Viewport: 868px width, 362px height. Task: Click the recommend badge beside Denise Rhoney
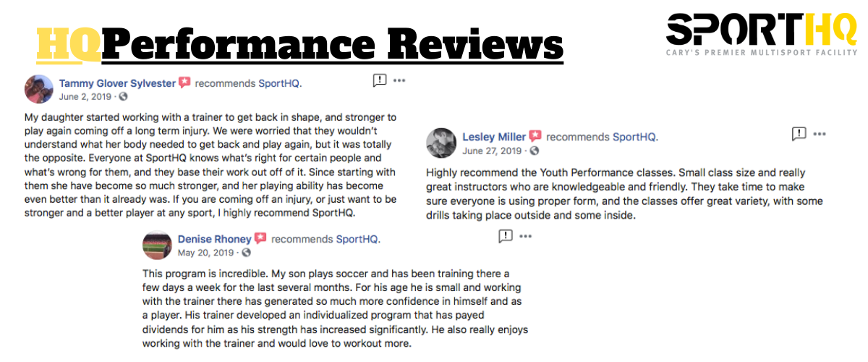[260, 239]
